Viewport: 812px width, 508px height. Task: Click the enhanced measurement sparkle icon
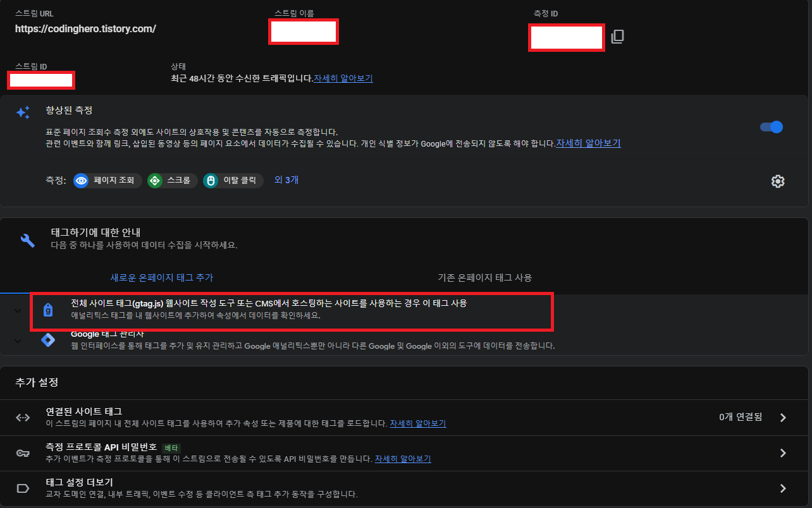23,112
